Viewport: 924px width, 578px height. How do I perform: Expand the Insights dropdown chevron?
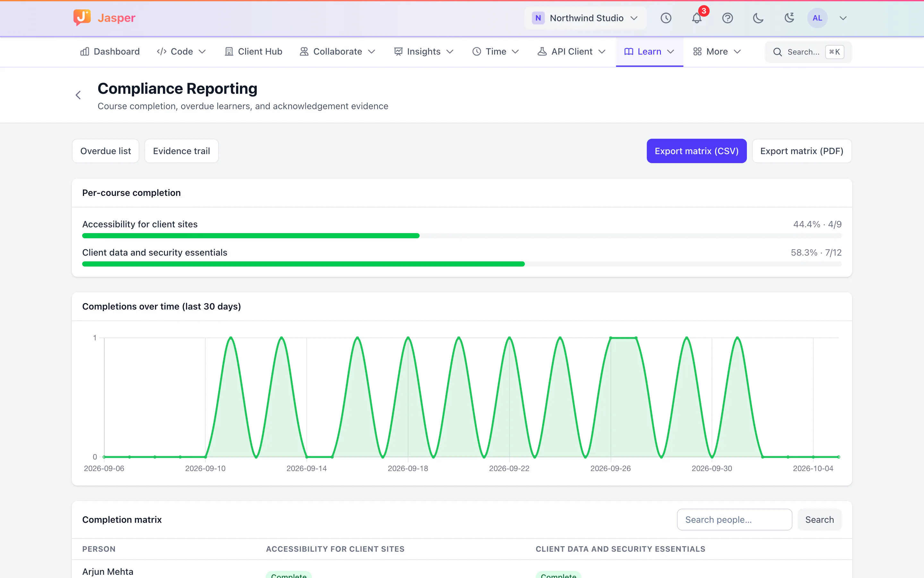450,52
